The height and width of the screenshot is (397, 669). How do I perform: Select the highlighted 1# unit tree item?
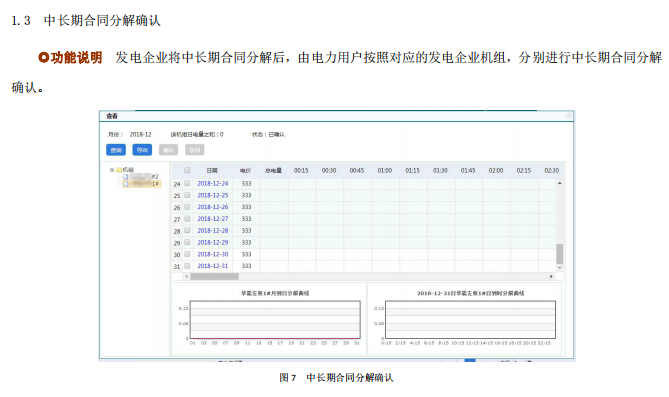click(141, 184)
